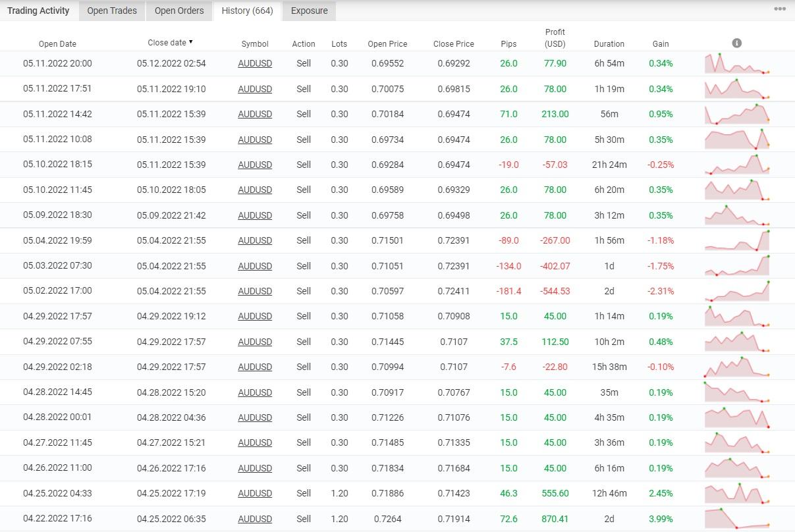View sparkline chart for 05.11.2022 10:08 trade
Image resolution: width=795 pixels, height=532 pixels.
737,139
